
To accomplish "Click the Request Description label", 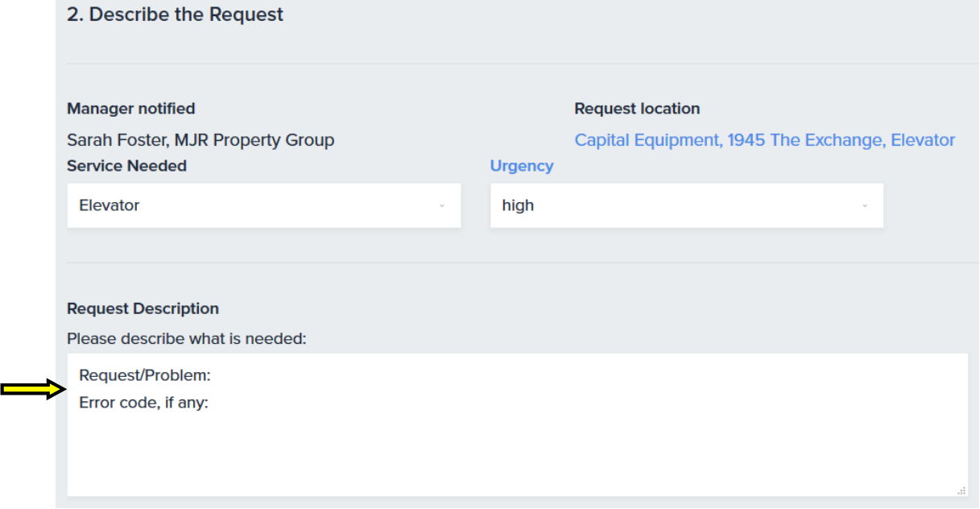I will [x=143, y=308].
